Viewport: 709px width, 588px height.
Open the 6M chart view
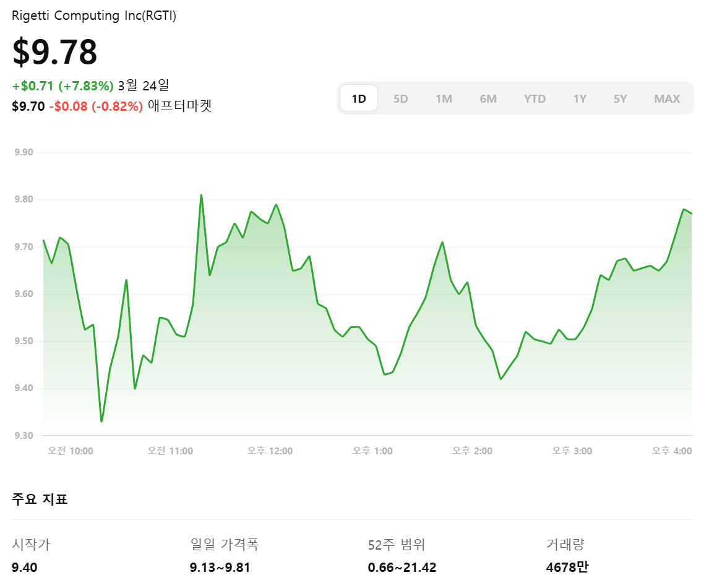[x=488, y=98]
